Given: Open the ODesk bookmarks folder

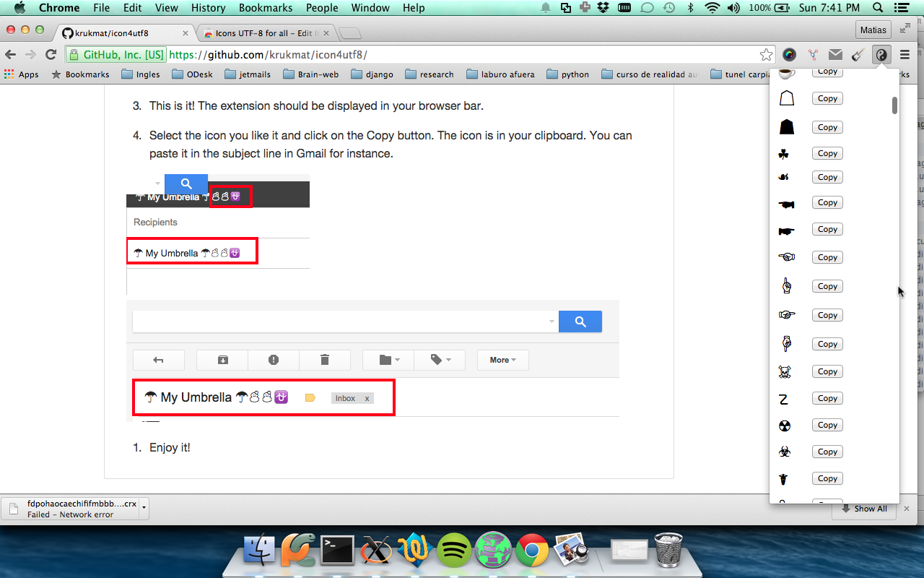Looking at the screenshot, I should click(194, 74).
